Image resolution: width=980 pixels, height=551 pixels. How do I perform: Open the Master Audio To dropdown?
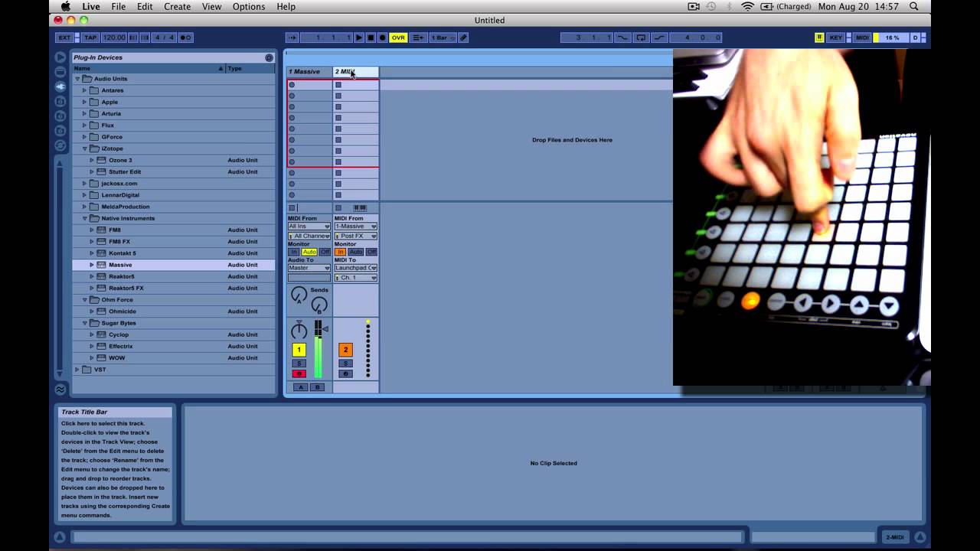(x=309, y=268)
